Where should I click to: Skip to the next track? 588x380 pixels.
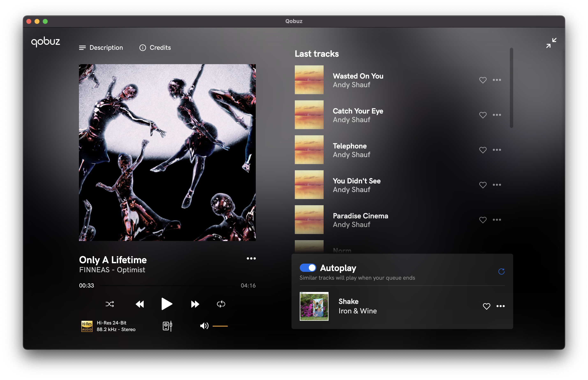point(195,304)
